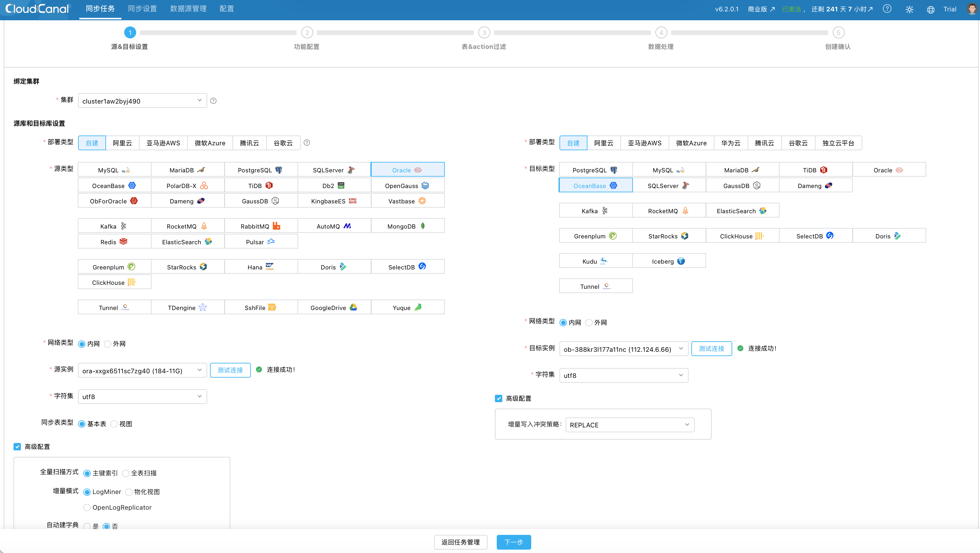Screen dimensions: 980x553
Task: Select SQLServer as source type
Action: click(334, 170)
